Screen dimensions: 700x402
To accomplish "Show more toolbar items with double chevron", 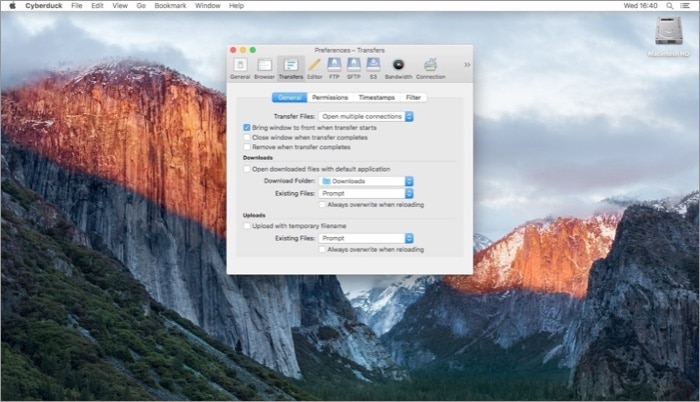I will pos(466,65).
